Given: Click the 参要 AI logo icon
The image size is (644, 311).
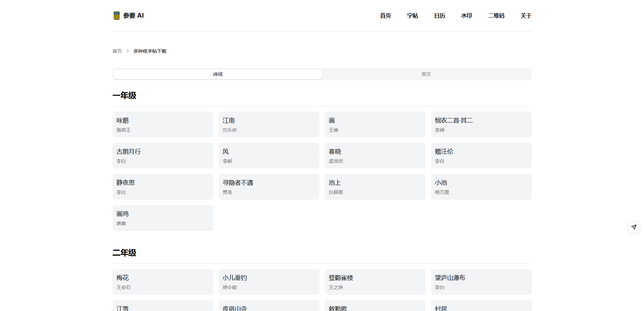Looking at the screenshot, I should [116, 15].
